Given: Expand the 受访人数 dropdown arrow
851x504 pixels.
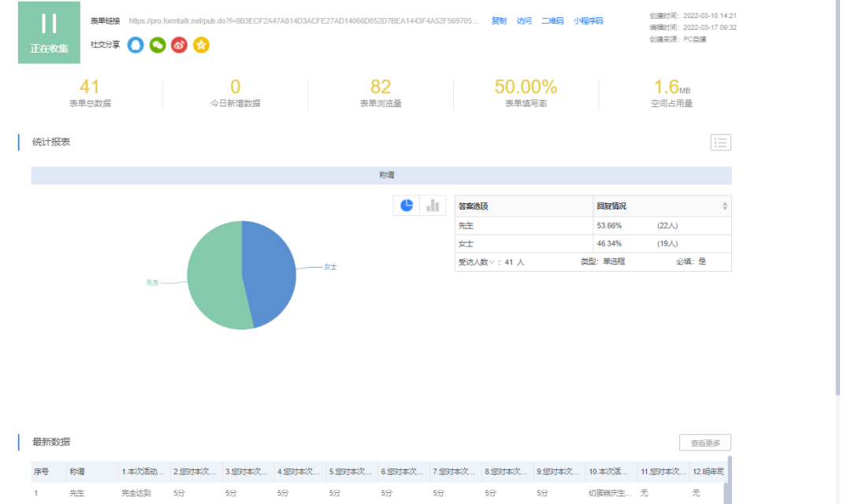Looking at the screenshot, I should (492, 262).
